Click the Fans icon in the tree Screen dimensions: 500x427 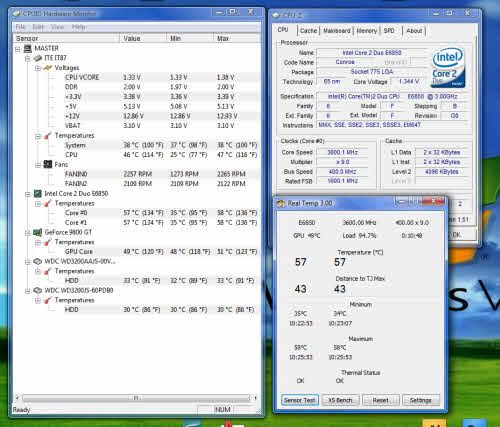tap(48, 164)
